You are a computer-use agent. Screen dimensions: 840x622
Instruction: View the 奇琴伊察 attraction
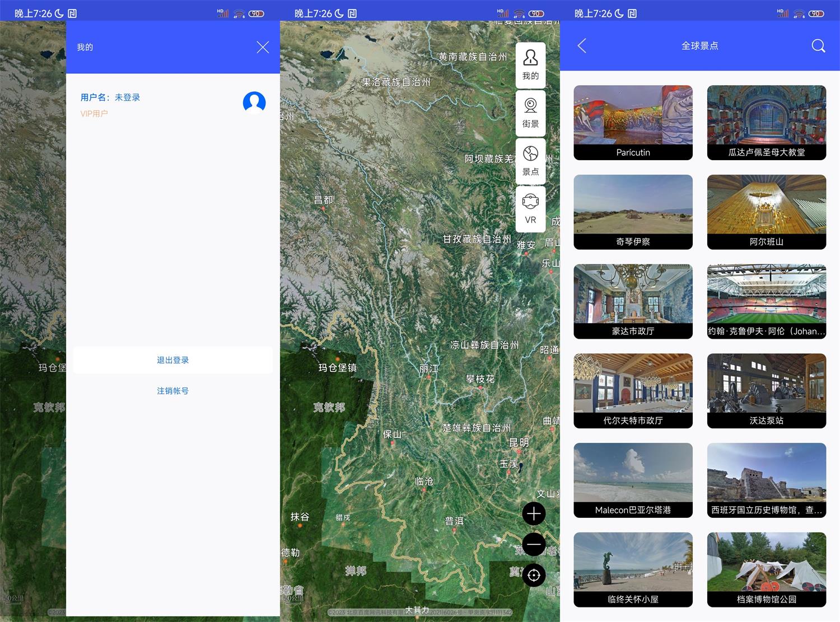633,212
